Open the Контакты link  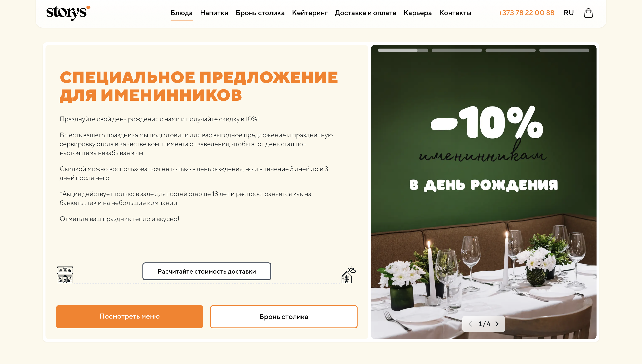coord(455,13)
